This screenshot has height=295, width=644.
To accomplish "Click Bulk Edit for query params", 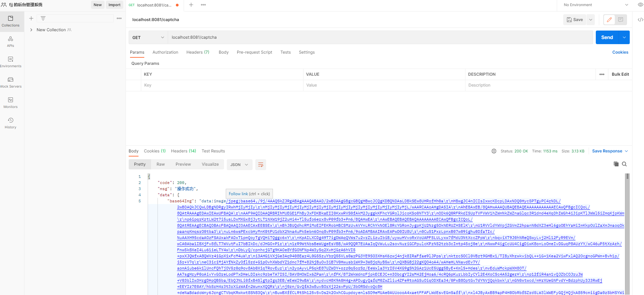I will 620,74.
